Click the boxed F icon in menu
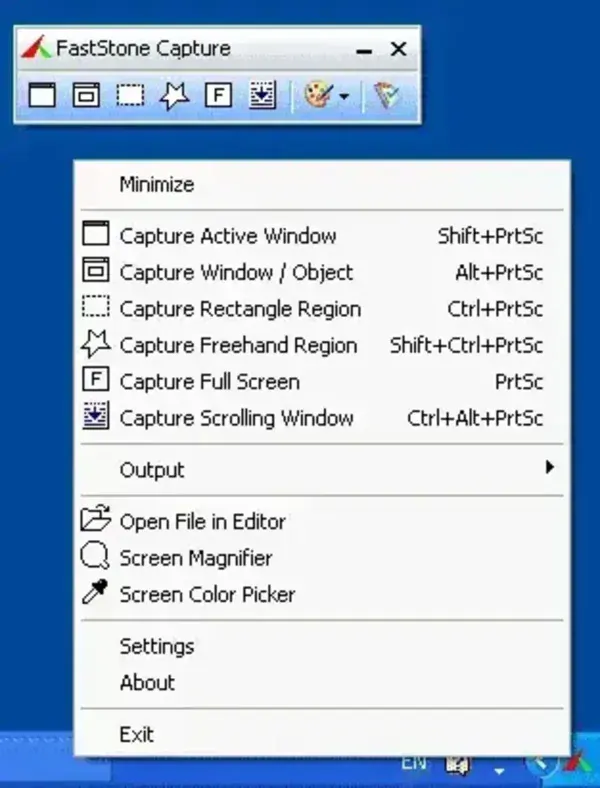The width and height of the screenshot is (600, 788). pyautogui.click(x=95, y=379)
